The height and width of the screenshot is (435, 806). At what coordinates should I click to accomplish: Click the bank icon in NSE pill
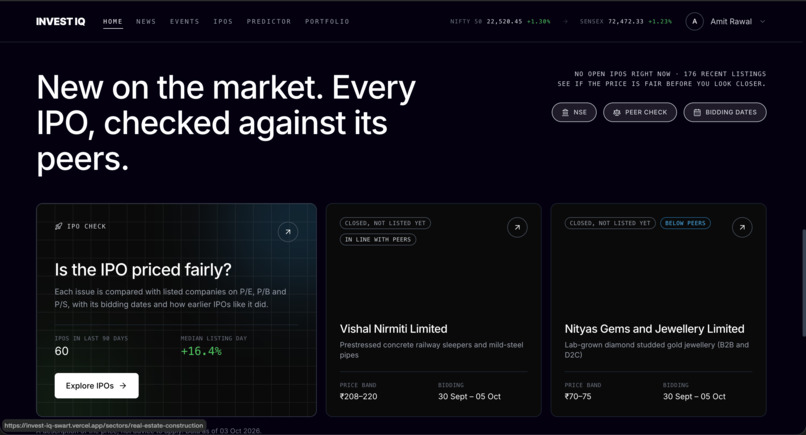tap(565, 112)
